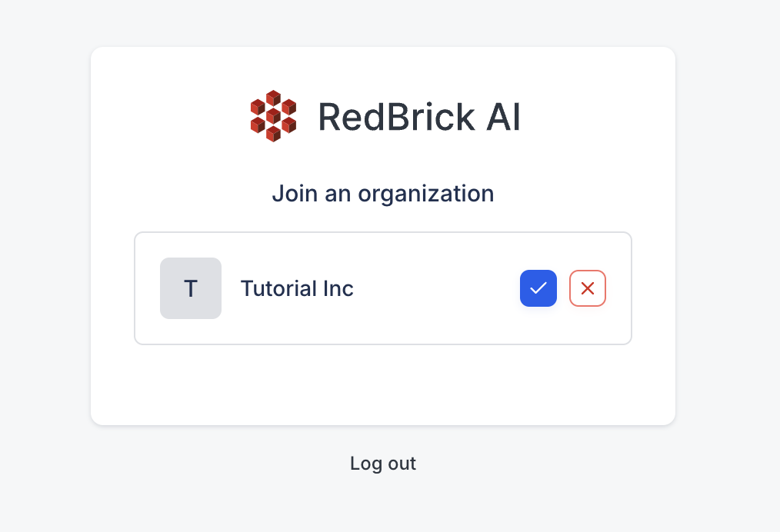The width and height of the screenshot is (780, 532).
Task: Click the blue checkmark button
Action: pyautogui.click(x=538, y=288)
